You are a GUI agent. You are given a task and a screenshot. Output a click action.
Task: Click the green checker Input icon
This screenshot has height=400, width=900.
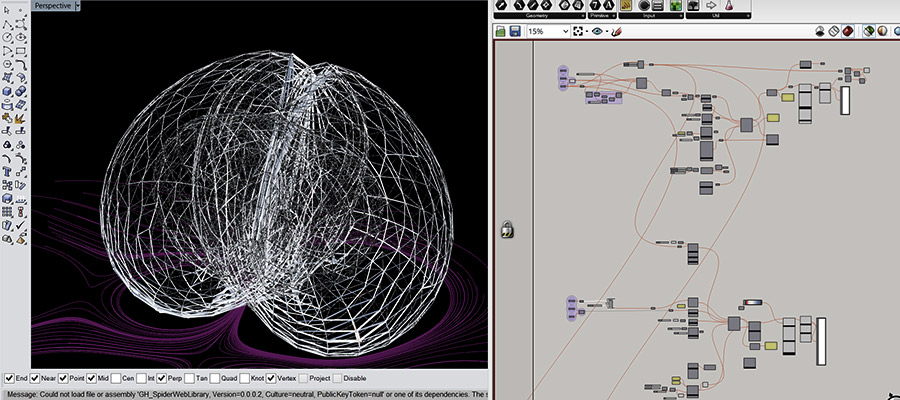coord(676,5)
